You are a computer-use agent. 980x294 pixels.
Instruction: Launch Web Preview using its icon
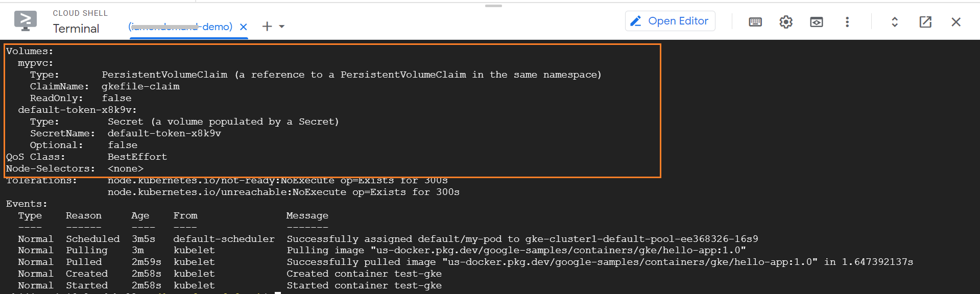(x=816, y=21)
